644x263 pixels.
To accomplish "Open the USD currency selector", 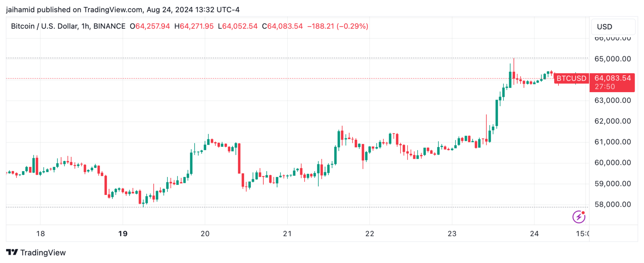I will (612, 27).
